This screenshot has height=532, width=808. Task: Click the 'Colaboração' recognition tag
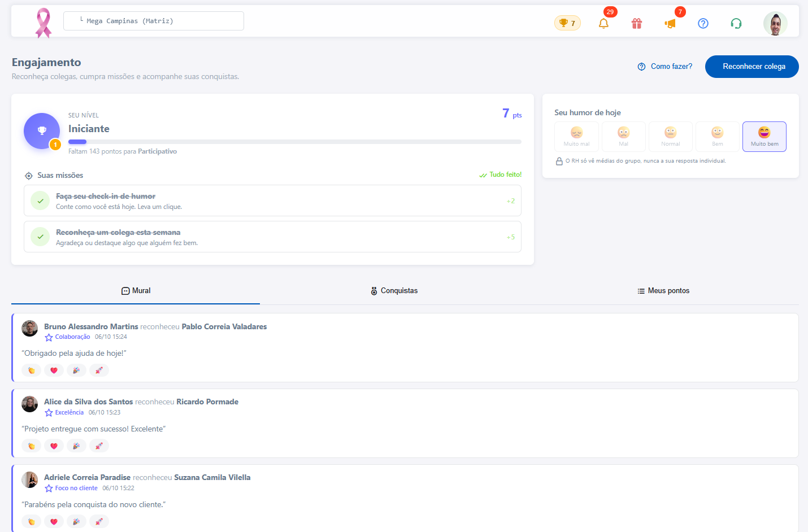pyautogui.click(x=67, y=337)
